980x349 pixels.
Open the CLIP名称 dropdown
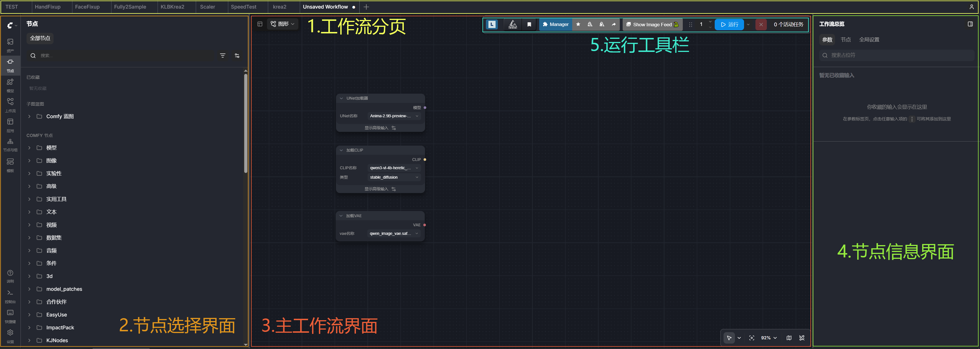pos(394,168)
